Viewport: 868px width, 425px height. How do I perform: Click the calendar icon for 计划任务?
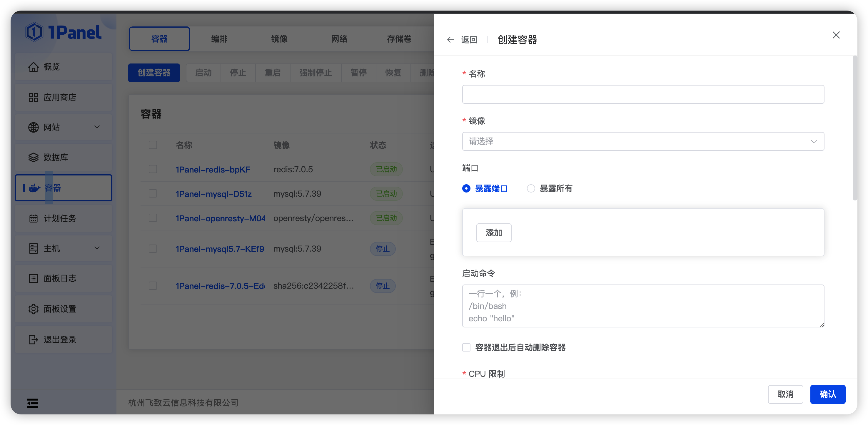[33, 218]
